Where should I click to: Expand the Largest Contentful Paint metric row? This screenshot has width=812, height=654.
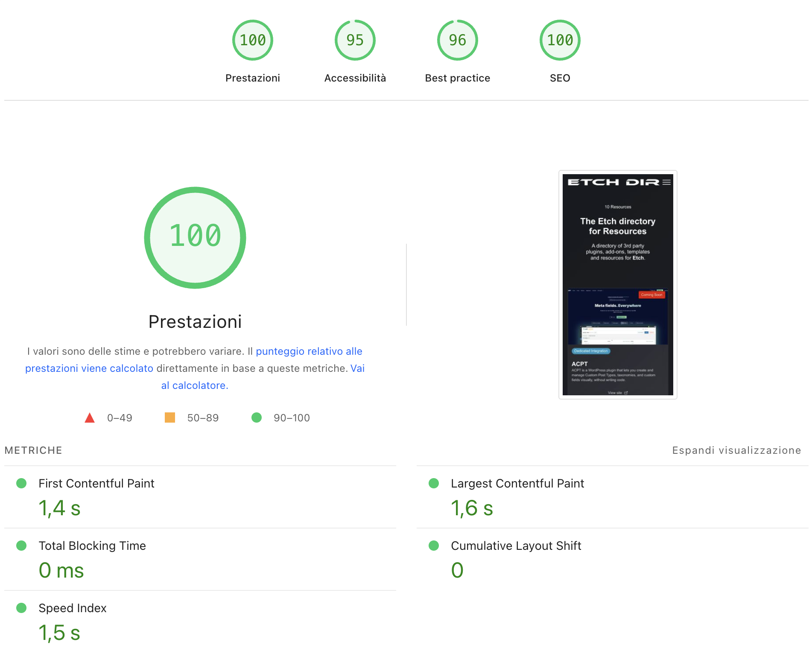pos(517,483)
